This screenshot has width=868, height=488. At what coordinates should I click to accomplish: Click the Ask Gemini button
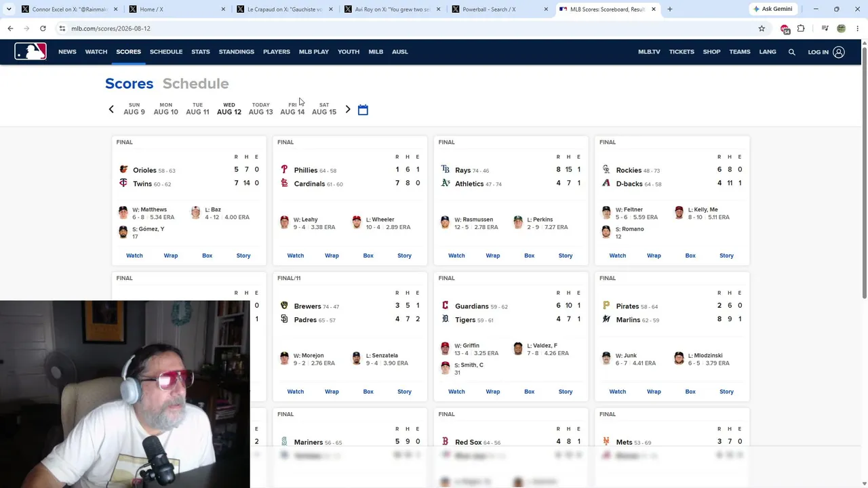[772, 9]
